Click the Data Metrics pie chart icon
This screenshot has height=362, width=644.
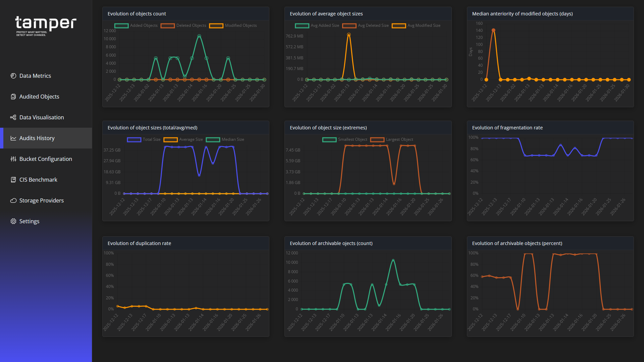point(13,76)
